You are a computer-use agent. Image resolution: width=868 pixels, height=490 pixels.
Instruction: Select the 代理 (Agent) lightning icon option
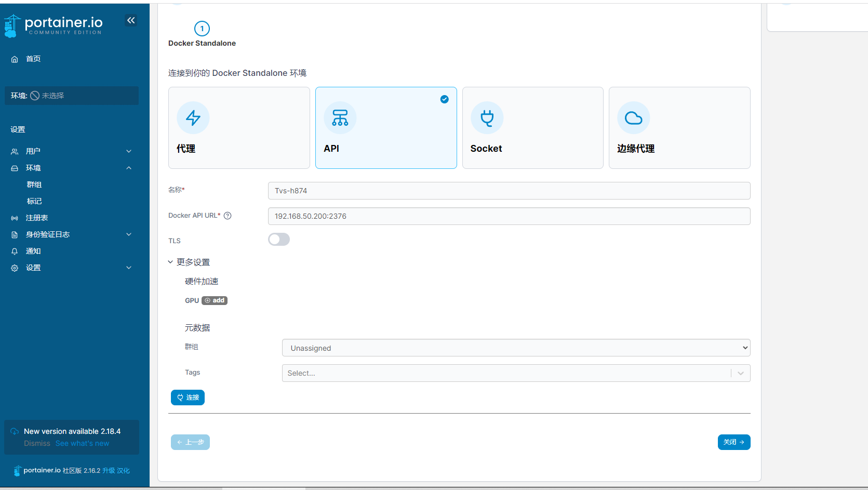[193, 118]
